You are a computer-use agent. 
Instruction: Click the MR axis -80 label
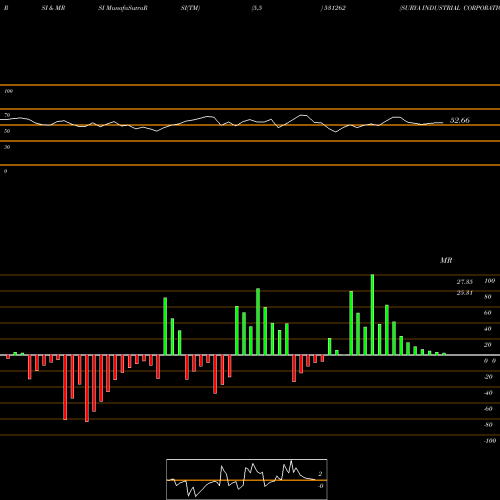pos(488,425)
